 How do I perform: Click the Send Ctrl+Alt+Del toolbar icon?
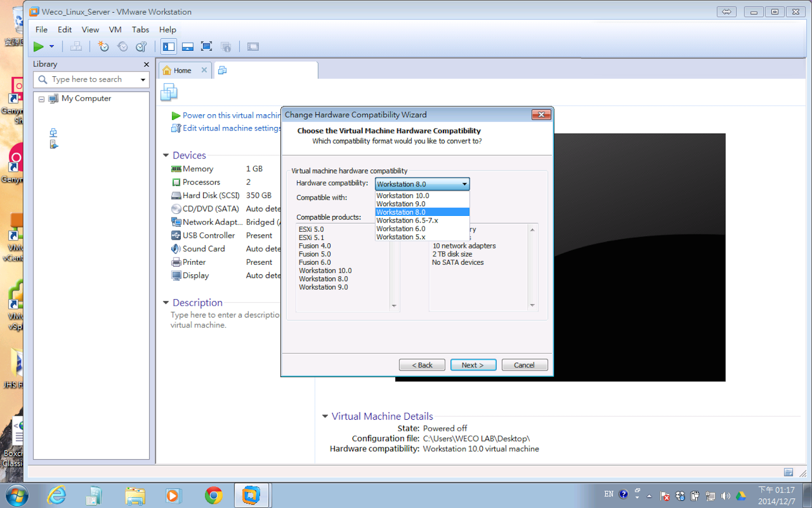click(76, 47)
